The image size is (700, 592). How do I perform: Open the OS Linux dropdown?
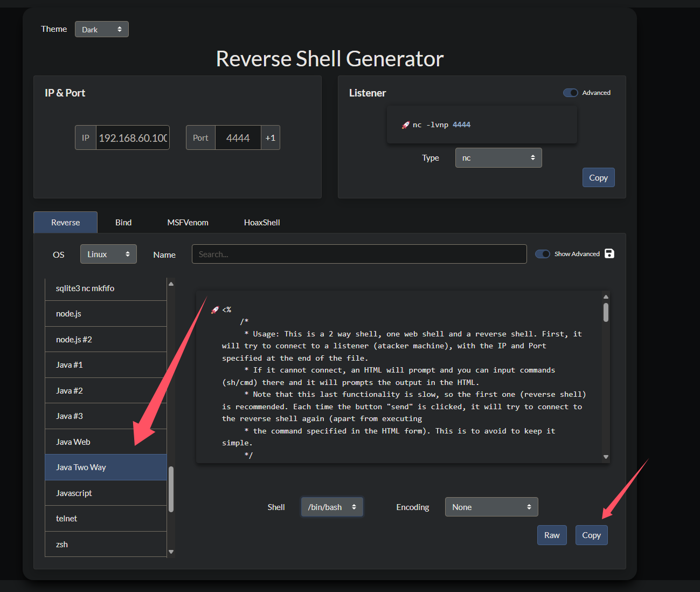point(108,254)
